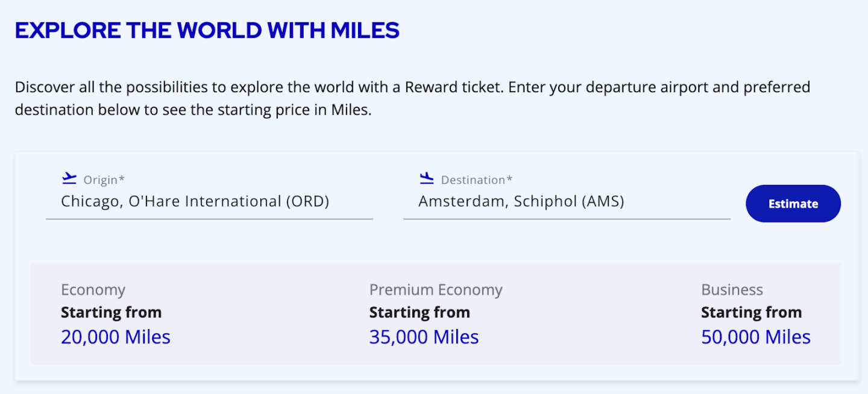This screenshot has height=394, width=868.
Task: Click the Origin input showing Chicago O'Hare
Action: [195, 201]
